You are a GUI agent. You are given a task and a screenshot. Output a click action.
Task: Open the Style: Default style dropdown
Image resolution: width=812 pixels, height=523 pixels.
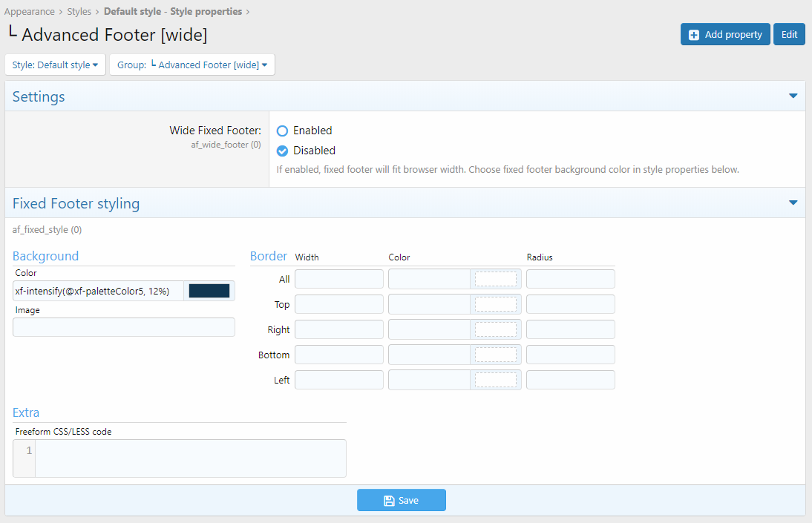[56, 65]
